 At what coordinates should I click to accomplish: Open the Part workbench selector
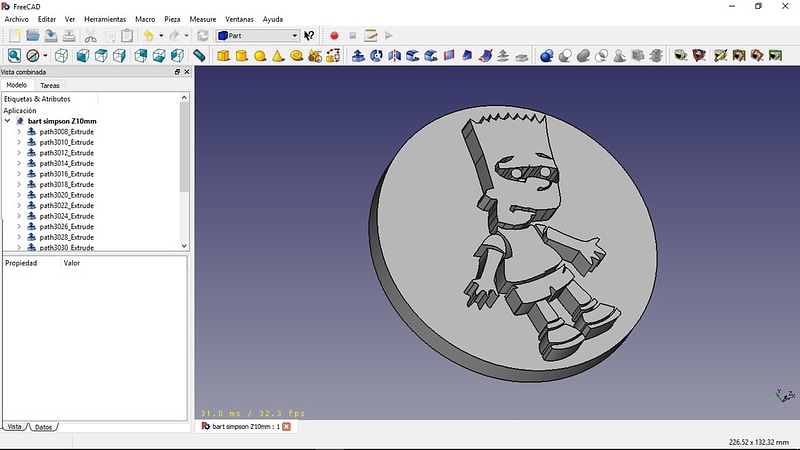[258, 36]
